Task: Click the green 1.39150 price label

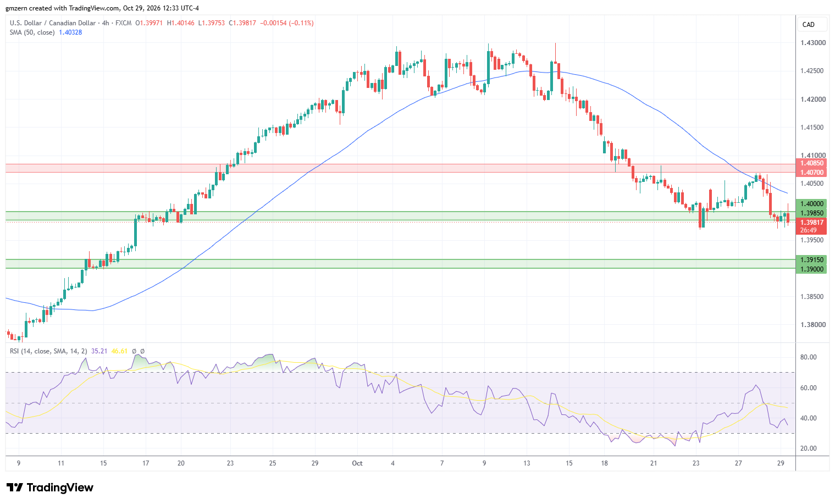Action: coord(812,260)
